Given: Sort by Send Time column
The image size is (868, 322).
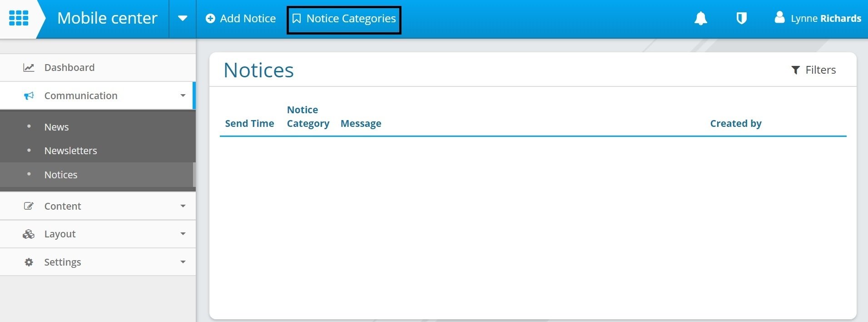Looking at the screenshot, I should click(x=249, y=123).
